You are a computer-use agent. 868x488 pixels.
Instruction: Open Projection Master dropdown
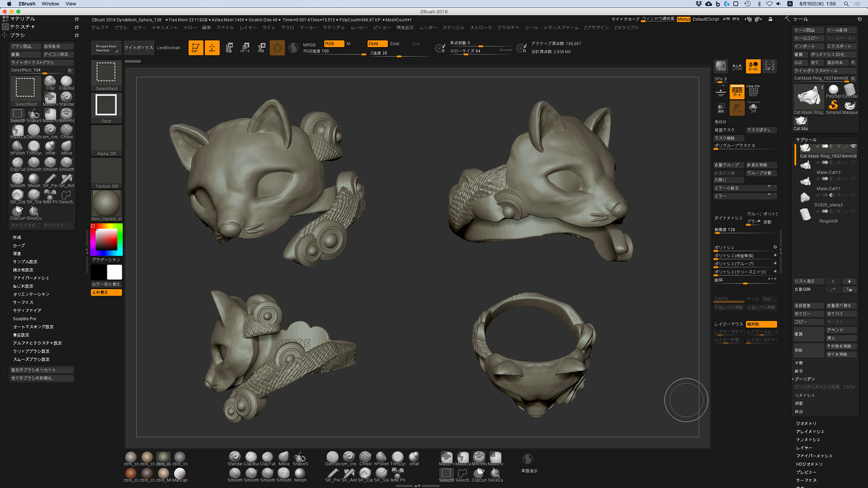106,48
